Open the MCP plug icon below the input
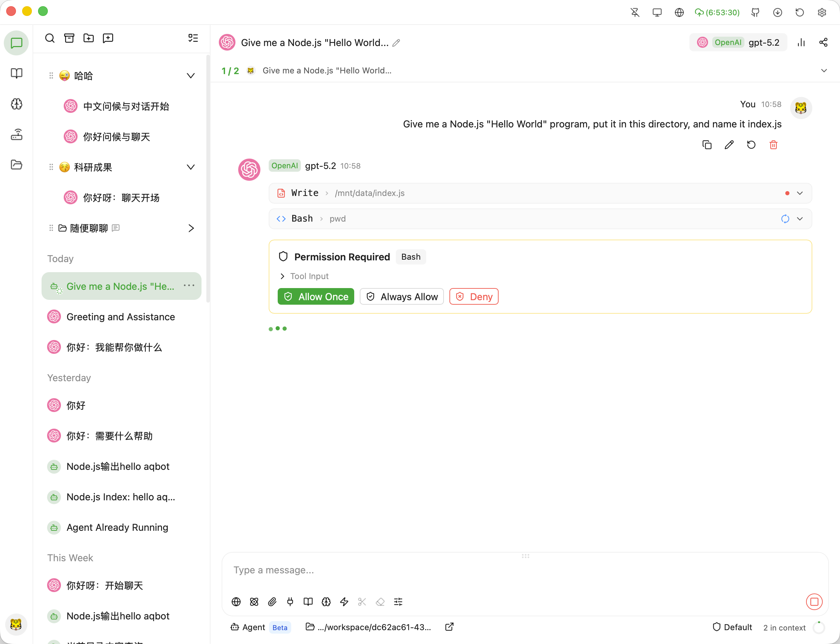Screen dimensions: 840x644 pyautogui.click(x=290, y=602)
